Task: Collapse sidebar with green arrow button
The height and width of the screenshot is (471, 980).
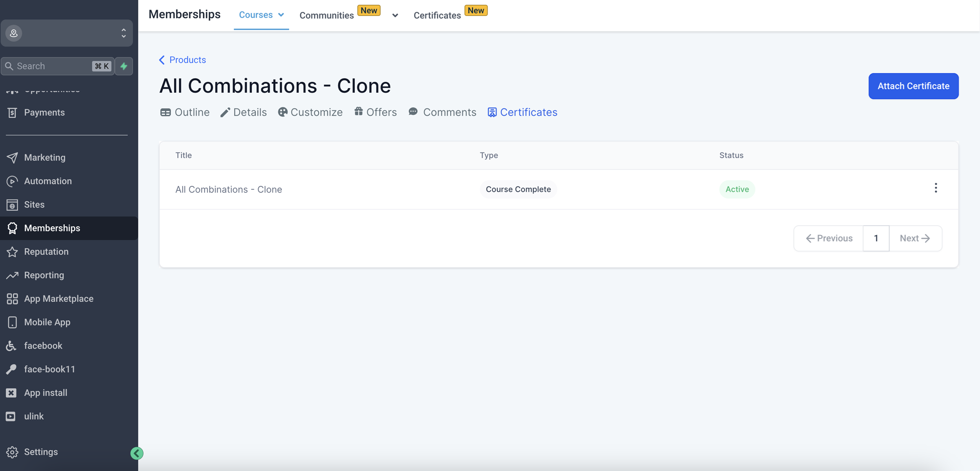Action: tap(137, 453)
